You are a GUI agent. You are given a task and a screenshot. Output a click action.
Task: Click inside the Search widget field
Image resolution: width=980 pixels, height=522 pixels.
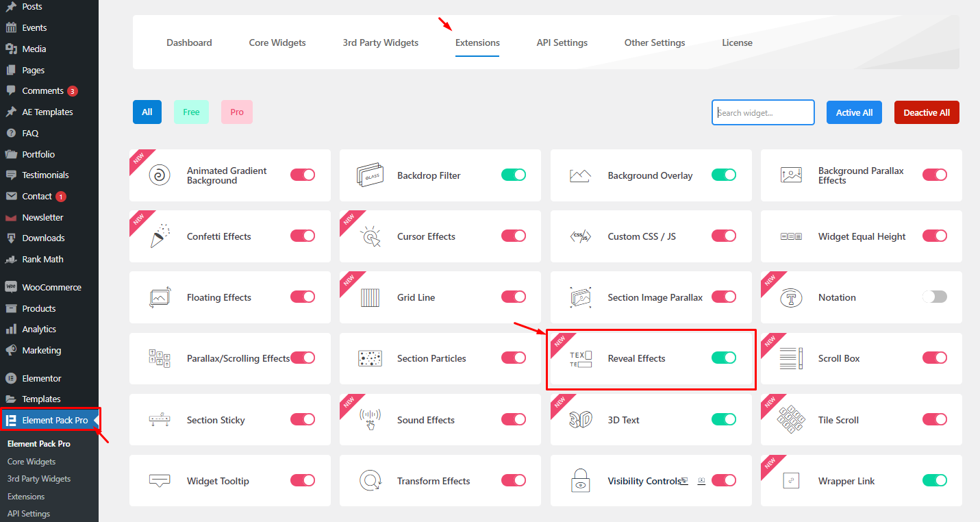[762, 112]
